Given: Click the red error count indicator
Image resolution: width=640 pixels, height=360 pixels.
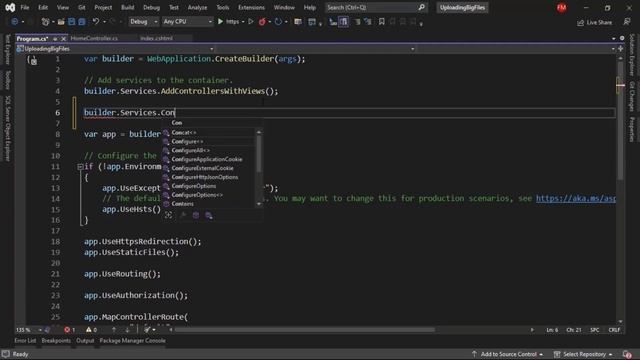Looking at the screenshot, I should 69,330.
